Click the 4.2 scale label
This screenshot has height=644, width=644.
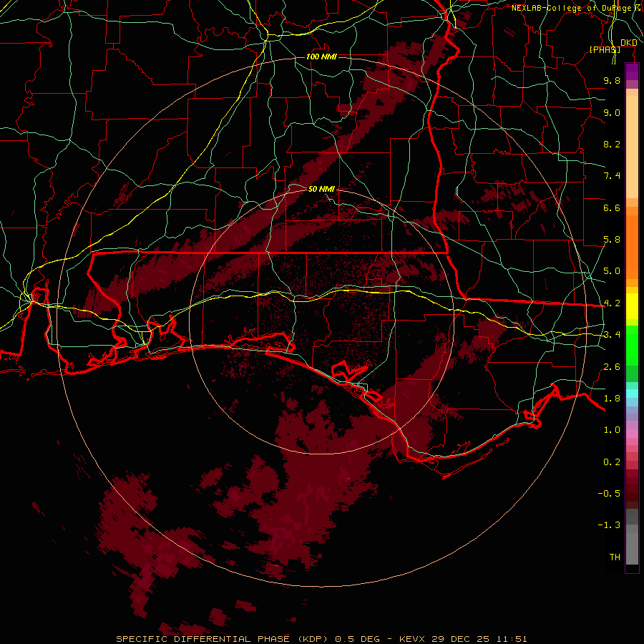tap(612, 303)
